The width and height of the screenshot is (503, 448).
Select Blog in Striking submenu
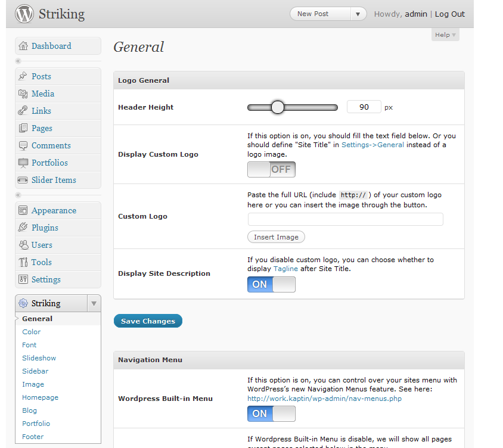click(30, 411)
